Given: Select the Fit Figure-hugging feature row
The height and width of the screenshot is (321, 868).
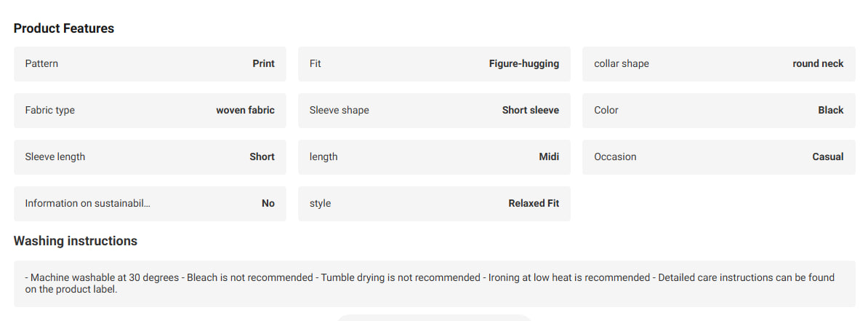Looking at the screenshot, I should click(x=434, y=64).
